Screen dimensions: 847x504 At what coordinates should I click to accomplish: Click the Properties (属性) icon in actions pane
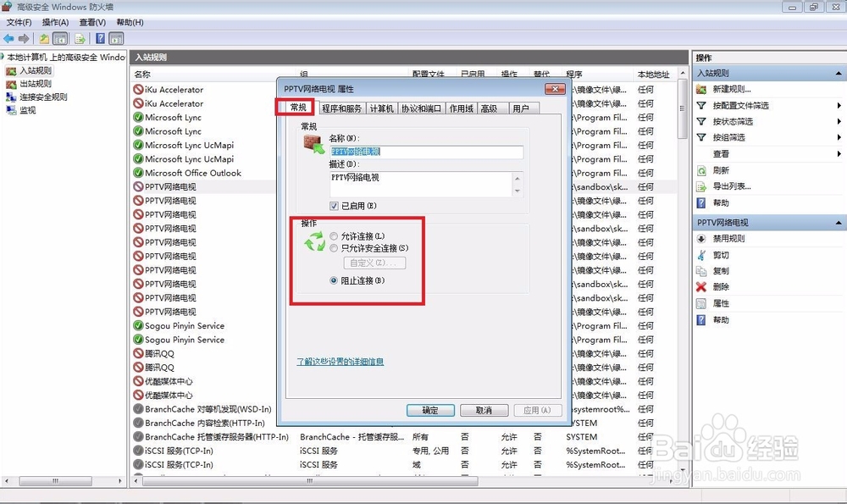tap(701, 303)
